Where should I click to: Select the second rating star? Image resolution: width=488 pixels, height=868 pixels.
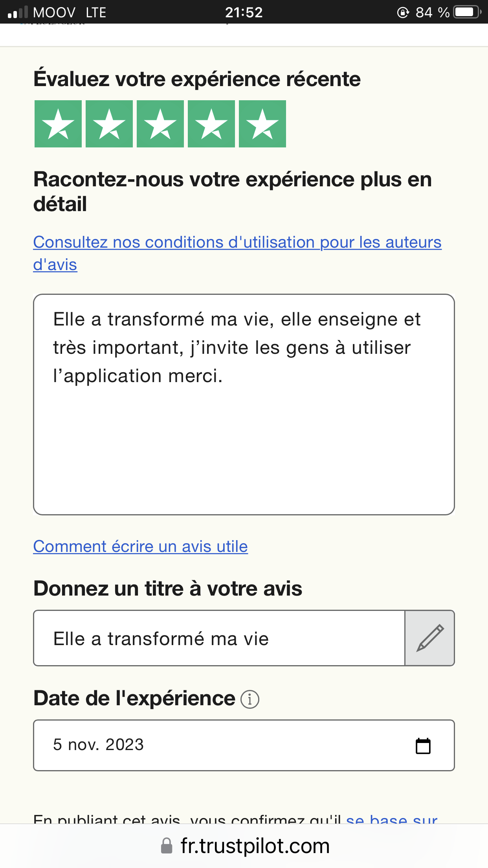point(109,124)
